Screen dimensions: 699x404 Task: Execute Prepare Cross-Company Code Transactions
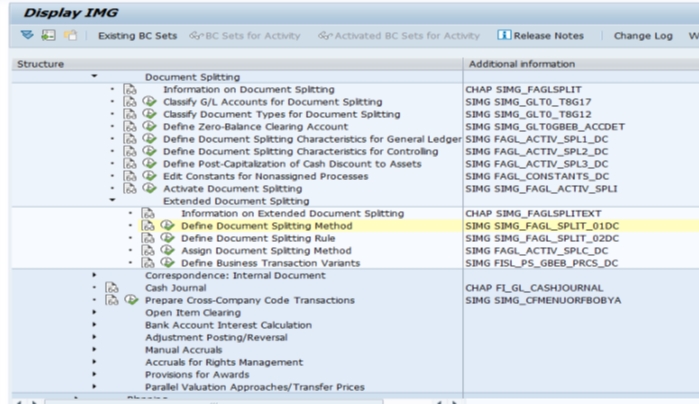click(132, 300)
